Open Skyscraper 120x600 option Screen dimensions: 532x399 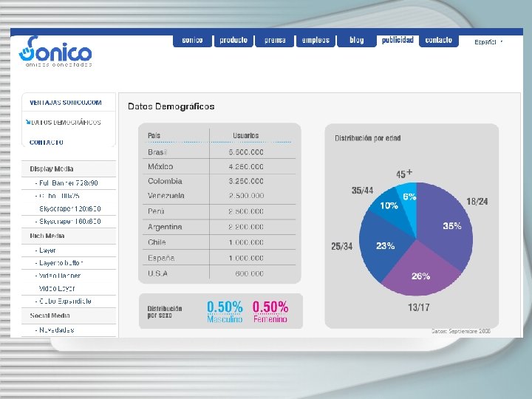[x=70, y=208]
